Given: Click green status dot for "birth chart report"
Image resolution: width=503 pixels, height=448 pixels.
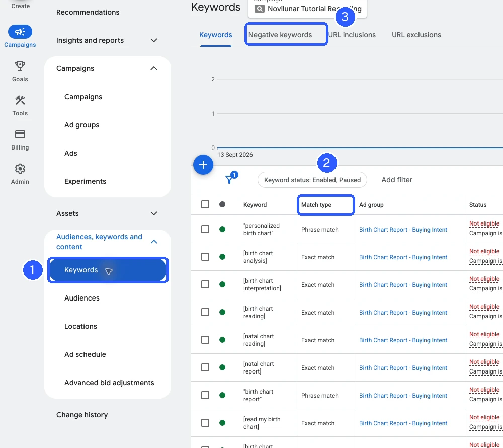Looking at the screenshot, I should (x=222, y=395).
